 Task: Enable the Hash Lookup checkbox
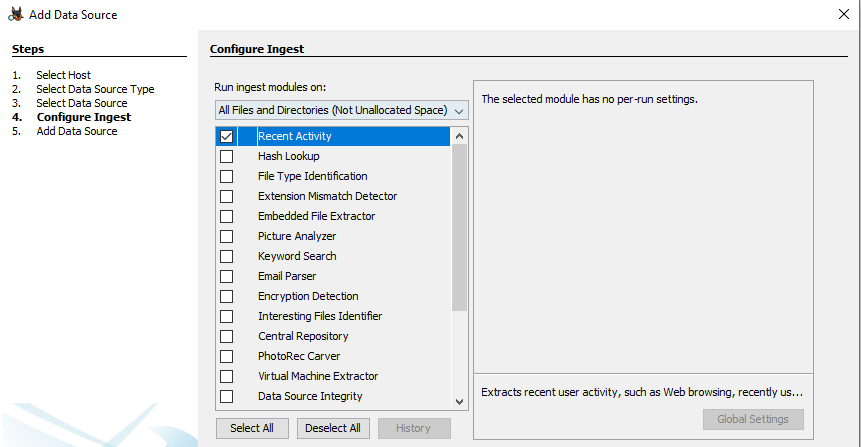tap(226, 156)
